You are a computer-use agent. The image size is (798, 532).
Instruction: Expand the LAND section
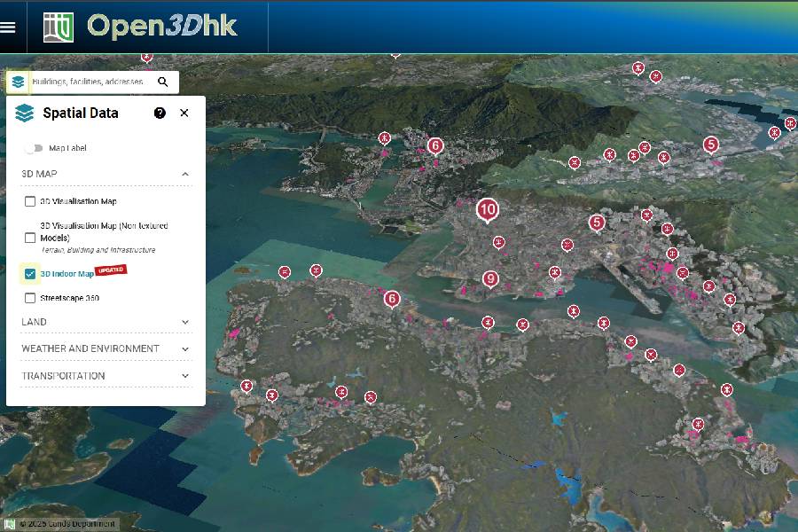(185, 322)
